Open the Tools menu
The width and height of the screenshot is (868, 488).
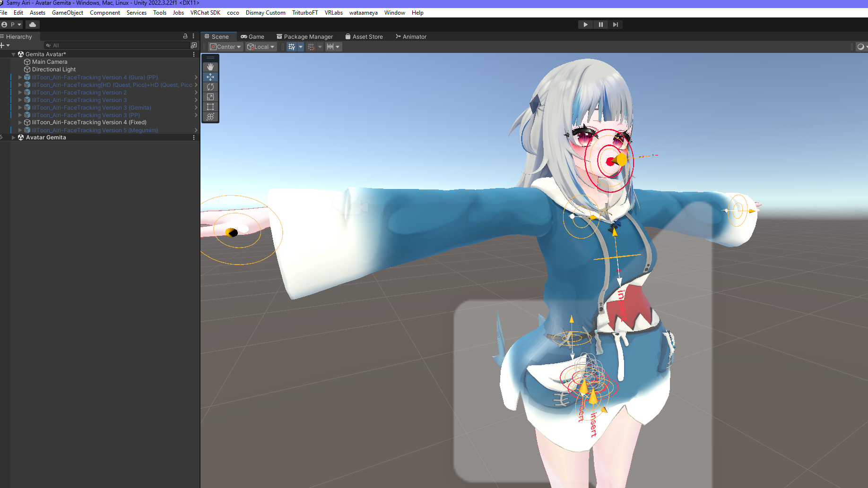click(160, 13)
